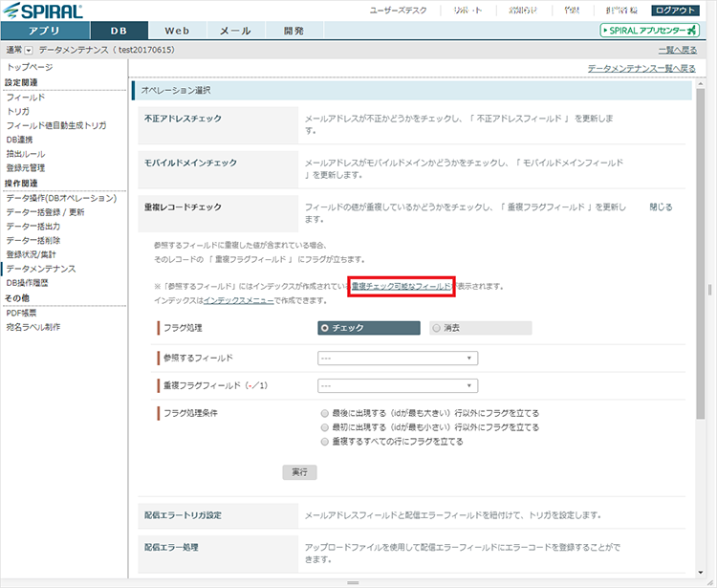The width and height of the screenshot is (717, 588).
Task: Expand the 不正アドレスチェック operation
Action: [x=183, y=119]
